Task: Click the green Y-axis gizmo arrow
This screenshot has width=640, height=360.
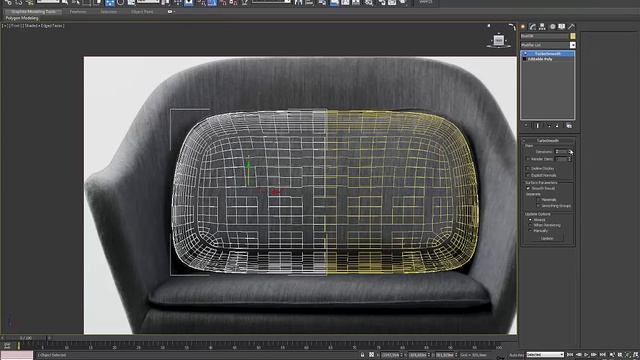Action: click(247, 164)
